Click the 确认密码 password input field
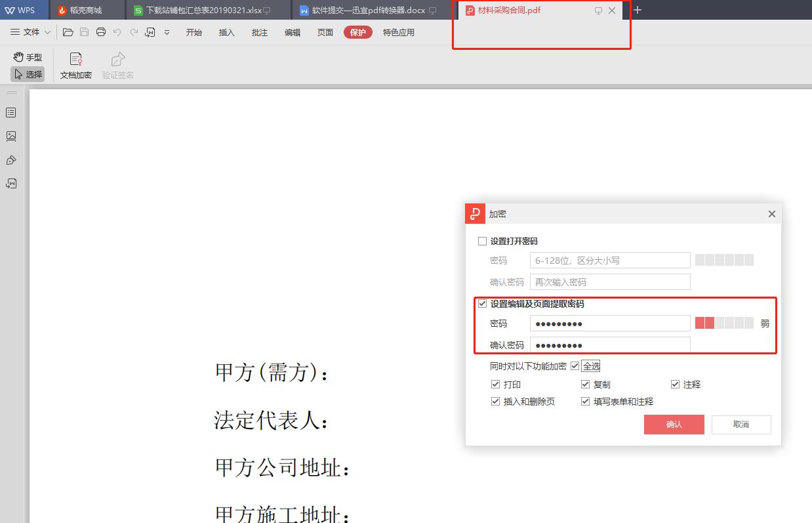The image size is (812, 523). pos(609,345)
